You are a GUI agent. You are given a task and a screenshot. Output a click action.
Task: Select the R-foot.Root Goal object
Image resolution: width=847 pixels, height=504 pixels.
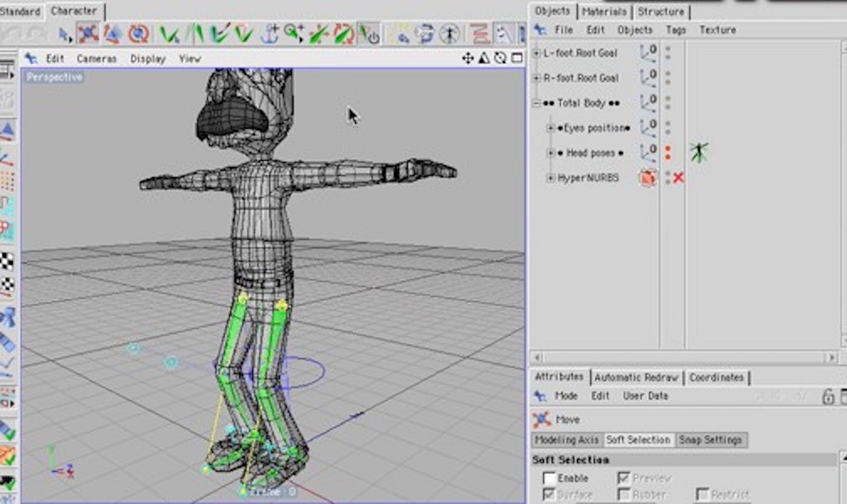pyautogui.click(x=581, y=78)
